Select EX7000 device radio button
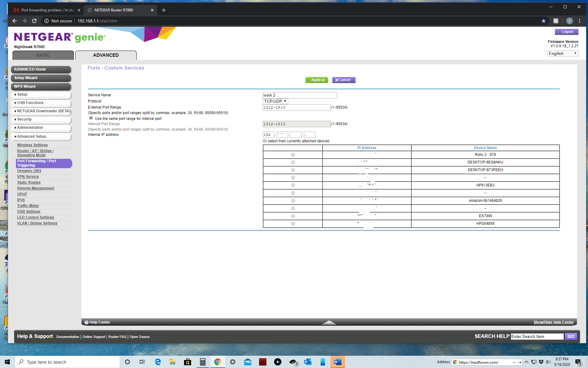This screenshot has height=368, width=588. [x=293, y=216]
